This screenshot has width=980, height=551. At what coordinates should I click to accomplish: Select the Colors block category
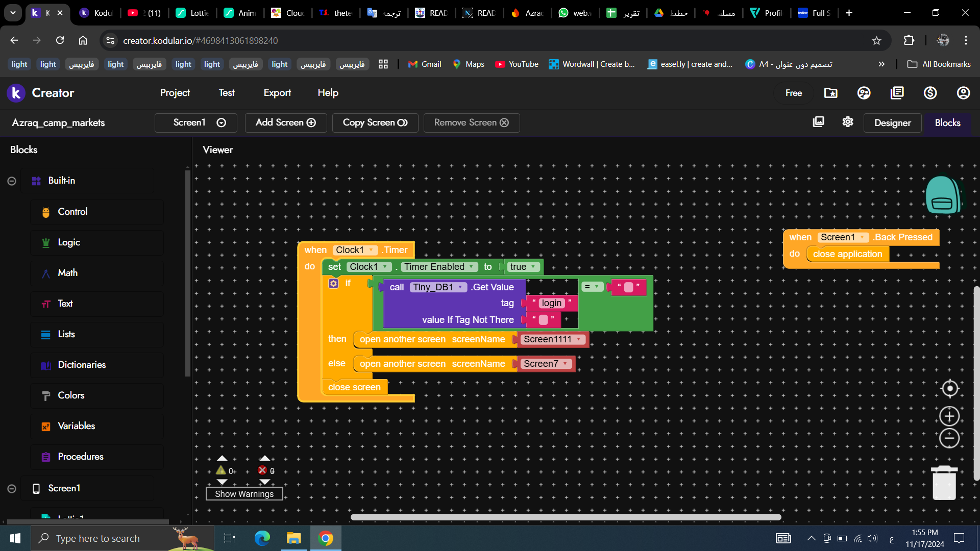[71, 395]
